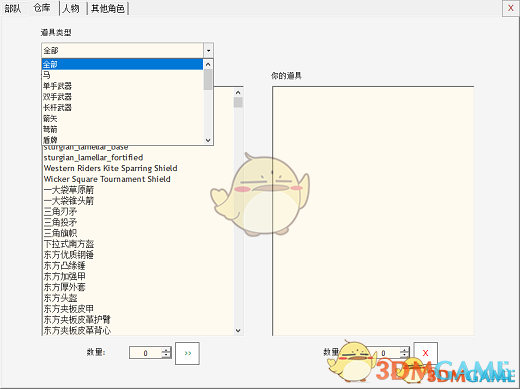Open the 其他角色 tab

coord(108,8)
